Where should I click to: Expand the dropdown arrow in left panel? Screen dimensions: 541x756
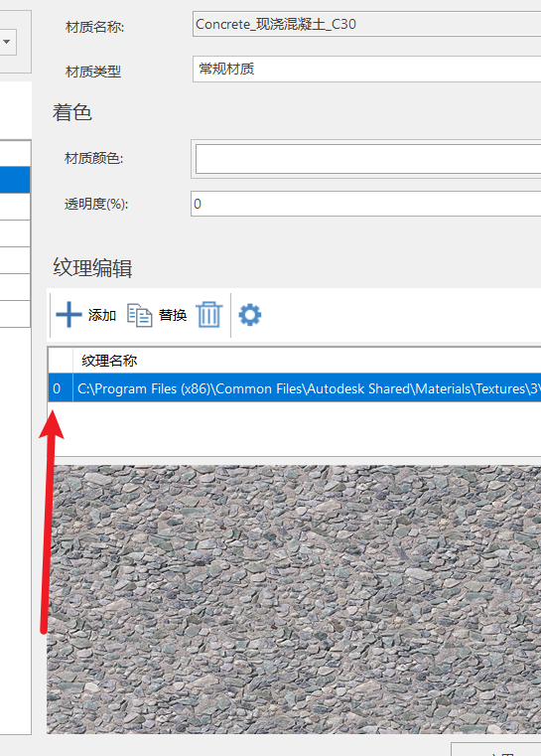coord(7,42)
